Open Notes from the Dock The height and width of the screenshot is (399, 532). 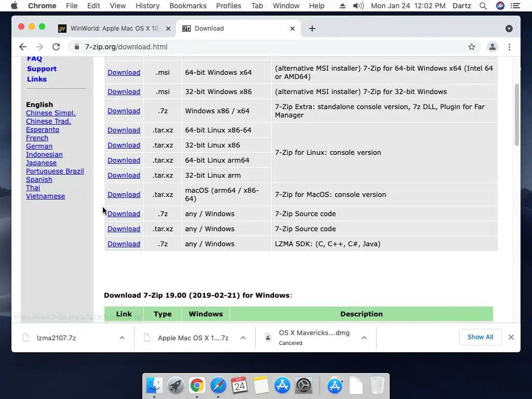[x=261, y=385]
